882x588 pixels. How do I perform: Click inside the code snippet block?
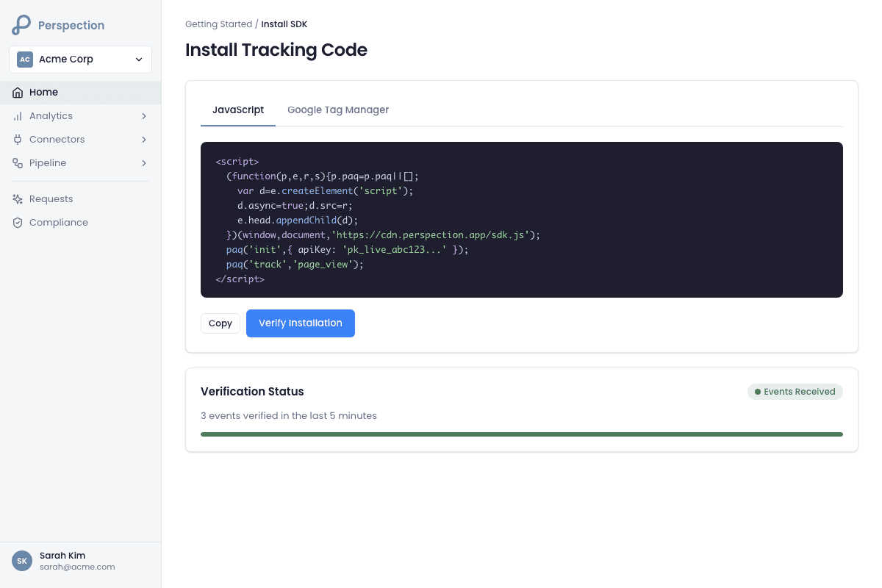pyautogui.click(x=522, y=220)
